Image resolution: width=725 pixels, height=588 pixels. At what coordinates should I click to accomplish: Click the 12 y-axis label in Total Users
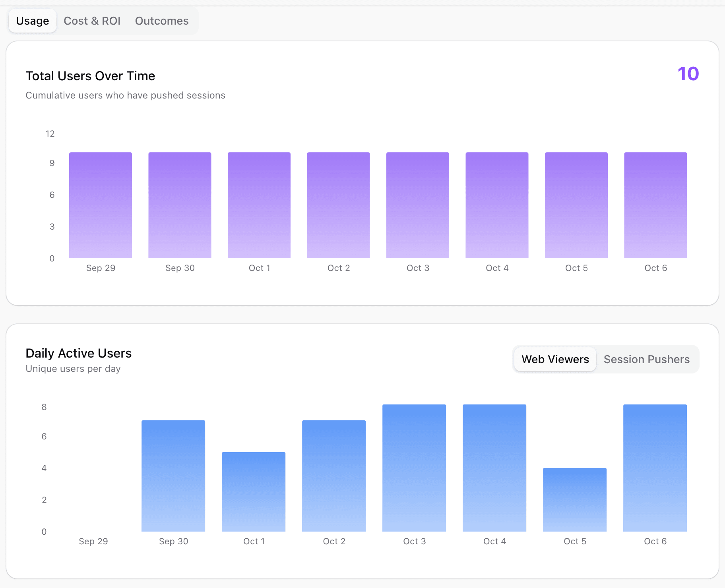(x=50, y=133)
